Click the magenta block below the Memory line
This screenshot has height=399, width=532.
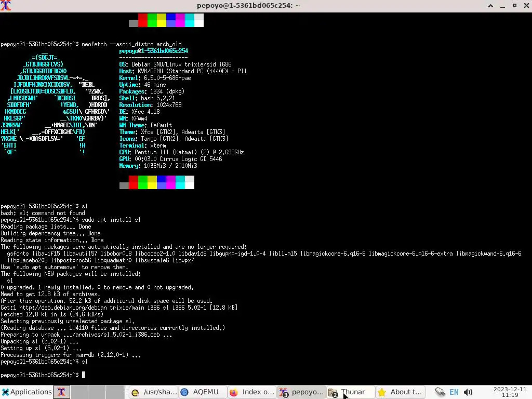click(170, 182)
